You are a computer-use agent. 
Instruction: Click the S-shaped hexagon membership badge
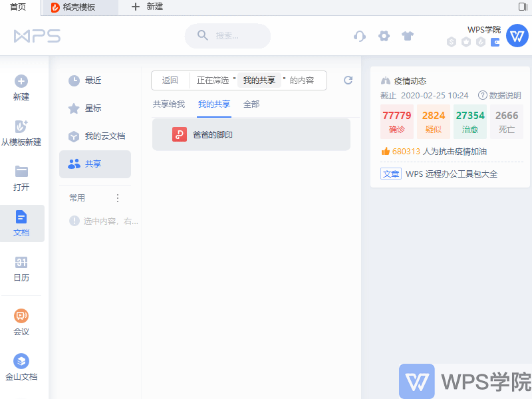(452, 43)
